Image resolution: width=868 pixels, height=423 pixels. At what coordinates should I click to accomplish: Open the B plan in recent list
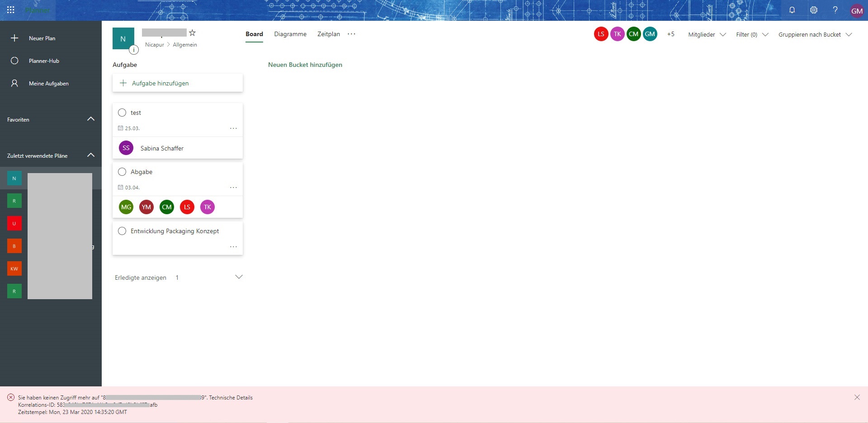[14, 246]
